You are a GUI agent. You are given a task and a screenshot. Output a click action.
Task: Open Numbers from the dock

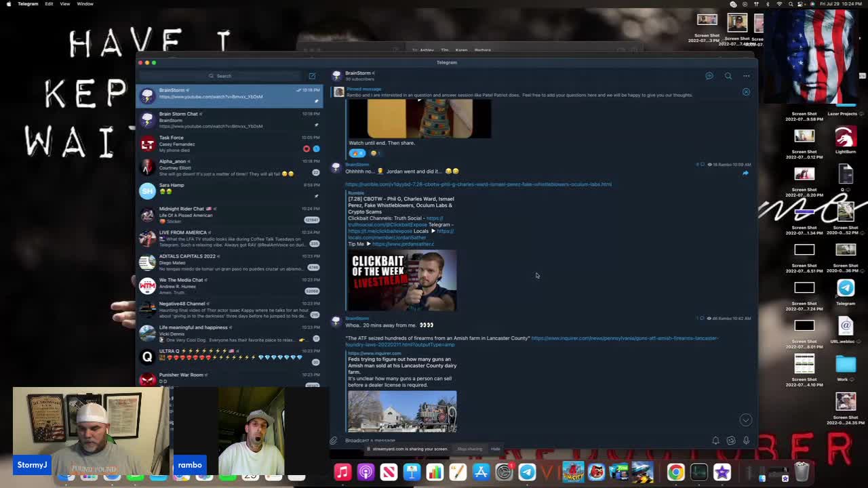click(x=435, y=472)
